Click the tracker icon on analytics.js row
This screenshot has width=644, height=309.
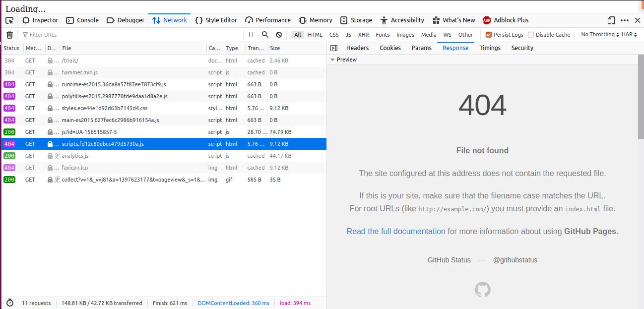pyautogui.click(x=57, y=156)
